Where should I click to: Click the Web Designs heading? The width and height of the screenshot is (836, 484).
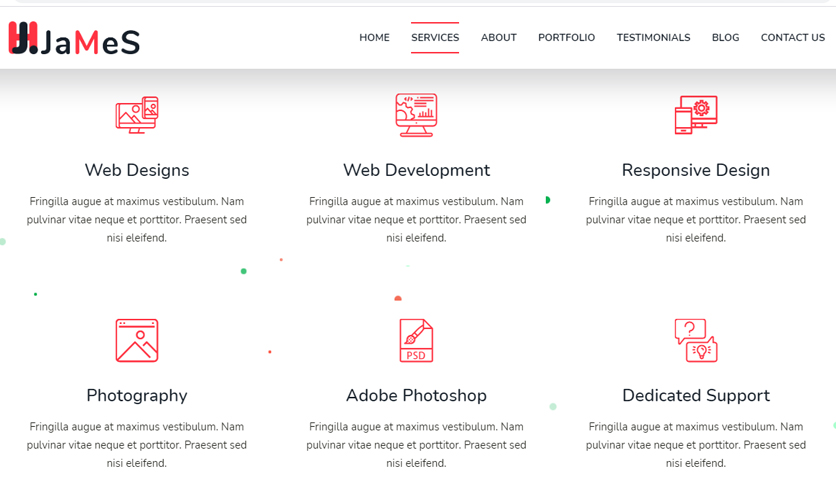tap(137, 170)
